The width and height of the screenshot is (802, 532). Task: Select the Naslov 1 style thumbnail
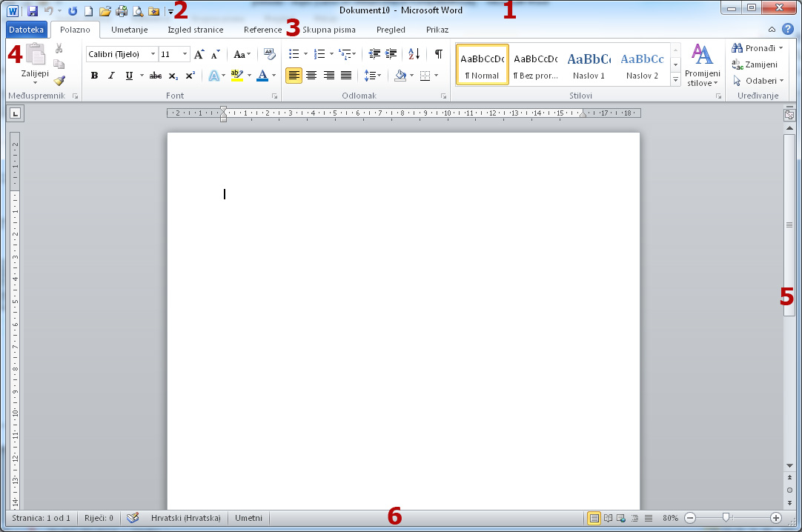589,65
